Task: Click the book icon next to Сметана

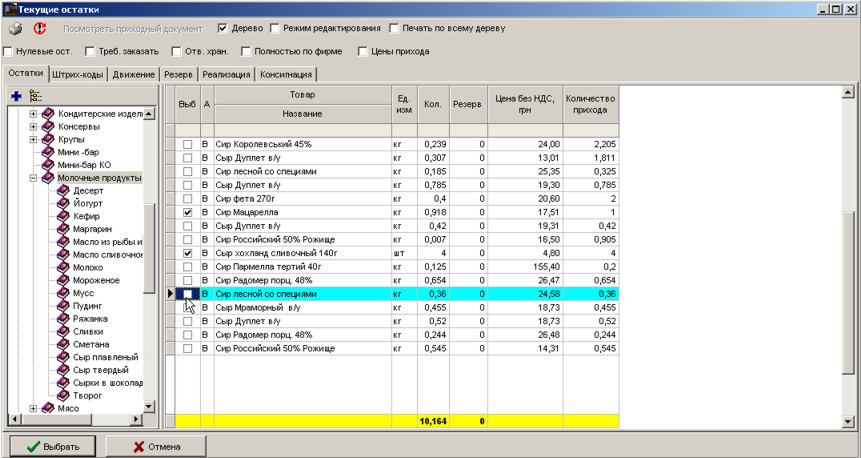Action: [x=63, y=345]
